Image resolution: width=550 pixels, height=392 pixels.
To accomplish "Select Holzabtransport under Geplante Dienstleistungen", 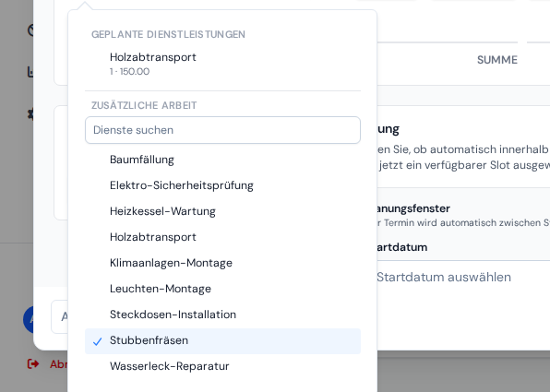I will click(x=222, y=64).
